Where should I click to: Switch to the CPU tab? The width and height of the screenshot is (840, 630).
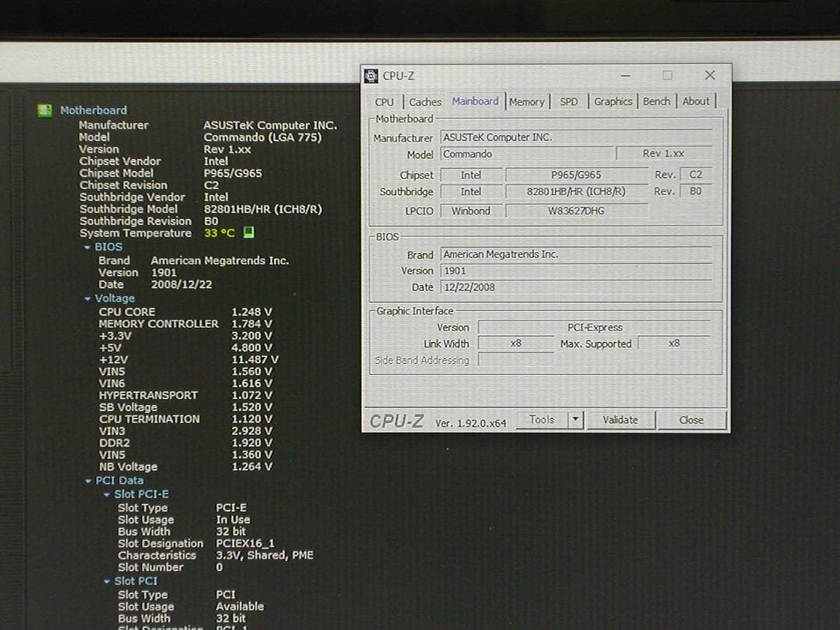pyautogui.click(x=384, y=101)
